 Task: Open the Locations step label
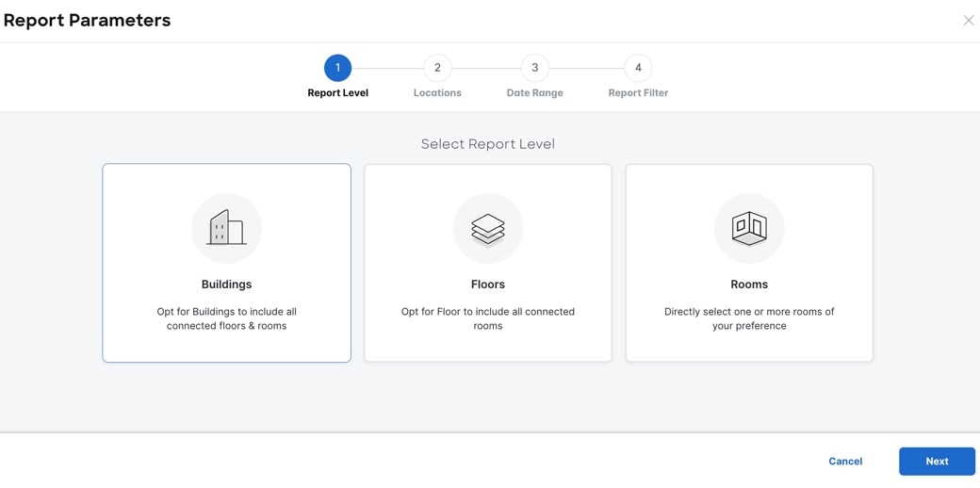tap(437, 93)
